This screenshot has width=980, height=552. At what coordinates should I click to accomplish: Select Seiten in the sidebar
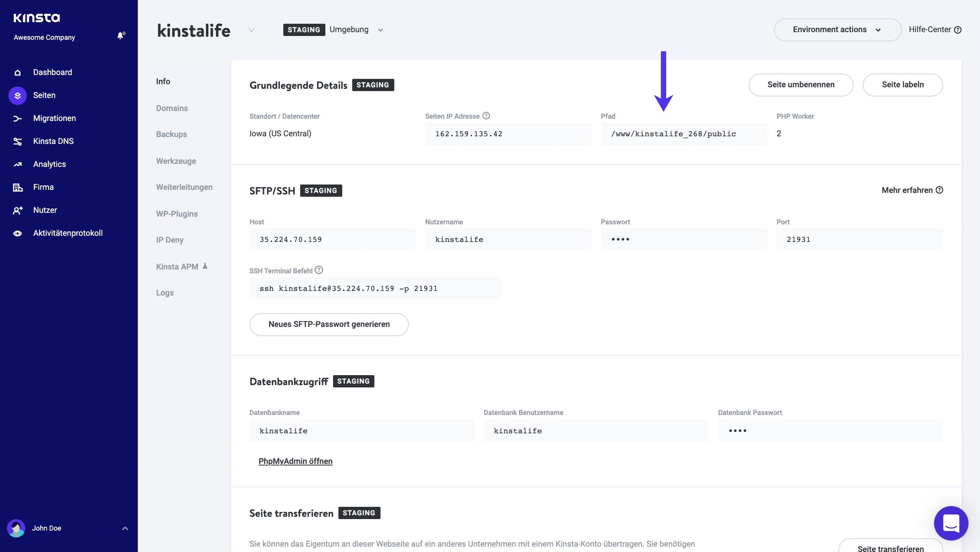44,95
